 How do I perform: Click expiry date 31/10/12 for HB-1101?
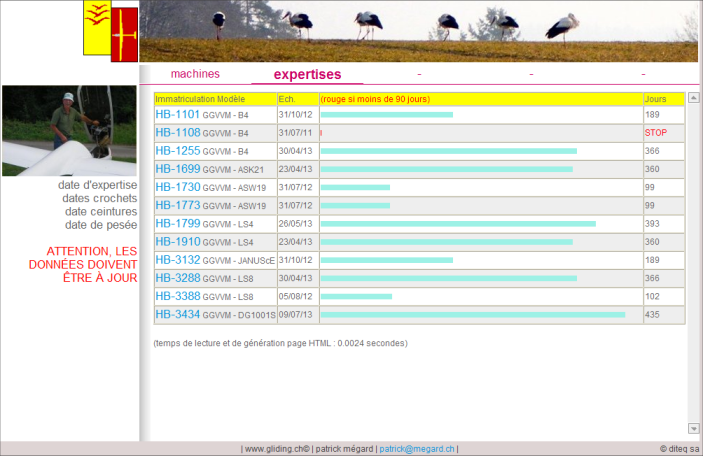[x=295, y=115]
